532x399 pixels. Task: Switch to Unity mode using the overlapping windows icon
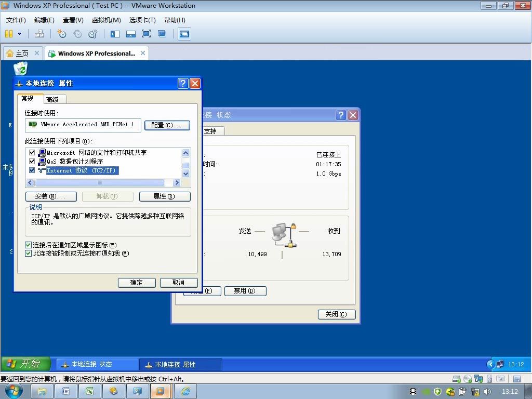(x=162, y=34)
